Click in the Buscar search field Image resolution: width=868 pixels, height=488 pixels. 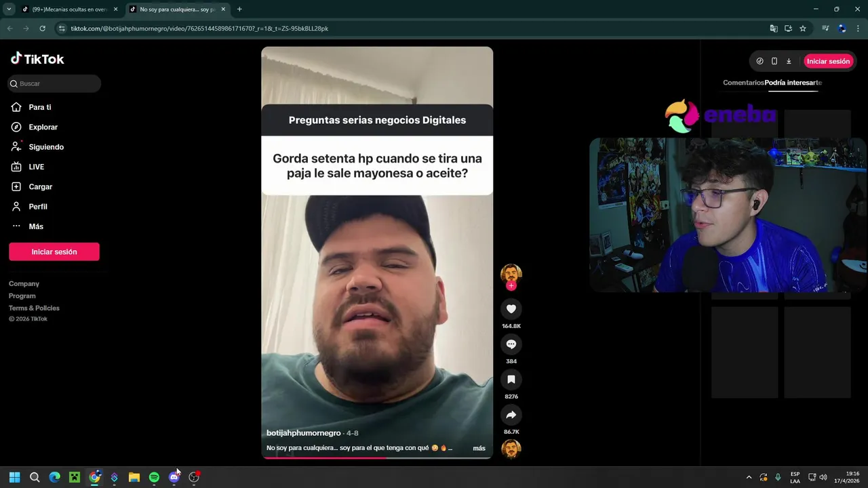coord(54,83)
